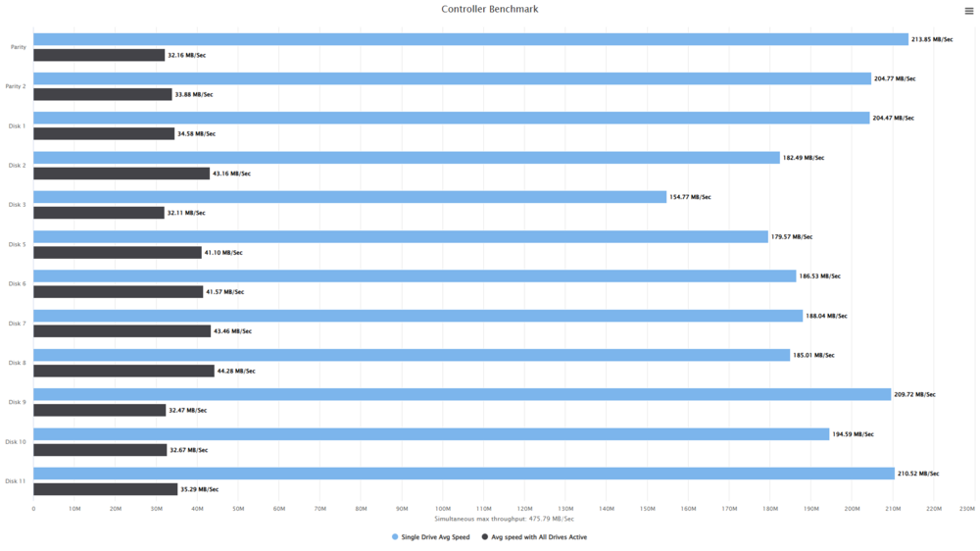Click the Parity 2 axis label
The width and height of the screenshot is (980, 551).
[x=16, y=86]
